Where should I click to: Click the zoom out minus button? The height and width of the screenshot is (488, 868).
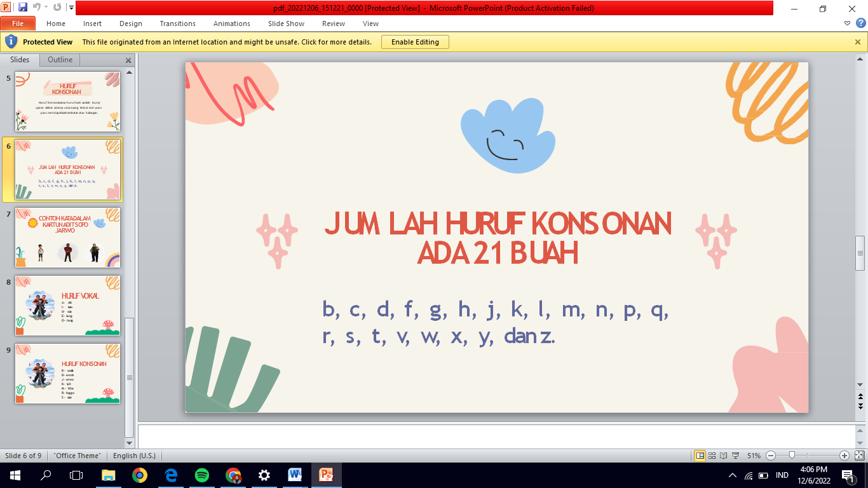click(x=770, y=456)
